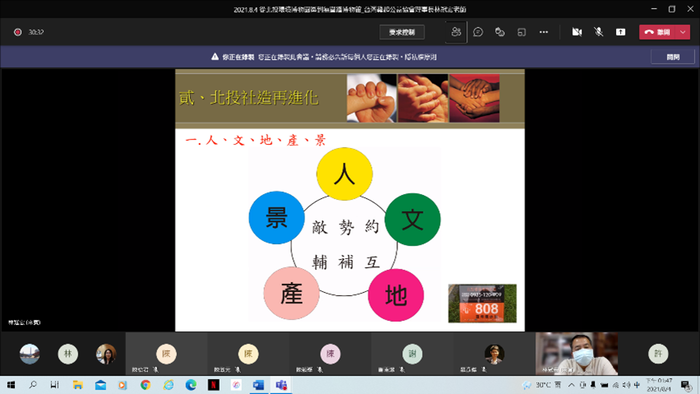This screenshot has height=394, width=700.
Task: Toggle the camera on
Action: point(577,32)
